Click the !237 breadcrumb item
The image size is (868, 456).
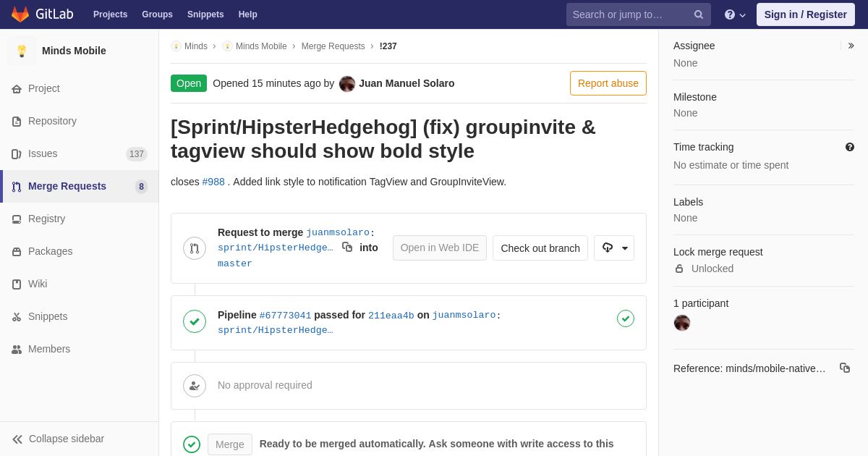[x=388, y=46]
